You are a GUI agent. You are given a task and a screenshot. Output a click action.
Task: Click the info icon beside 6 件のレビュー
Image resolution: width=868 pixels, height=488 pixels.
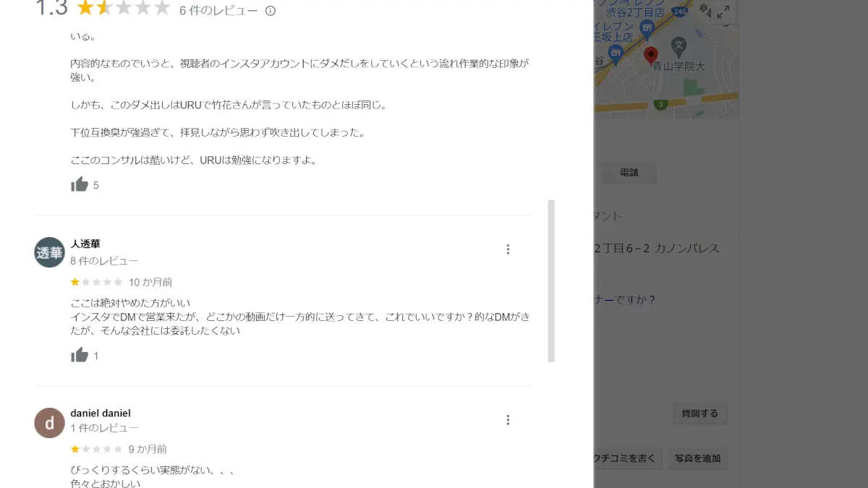pyautogui.click(x=271, y=11)
